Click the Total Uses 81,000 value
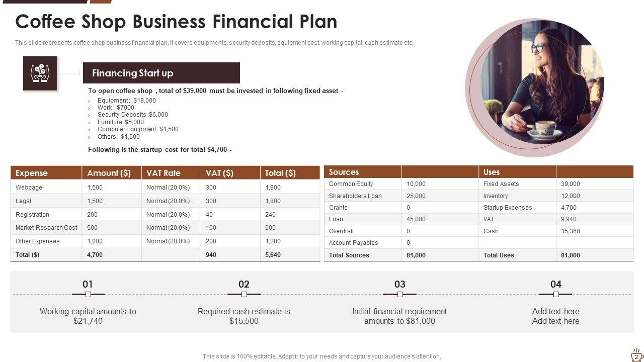This screenshot has height=362, width=644. 571,255
